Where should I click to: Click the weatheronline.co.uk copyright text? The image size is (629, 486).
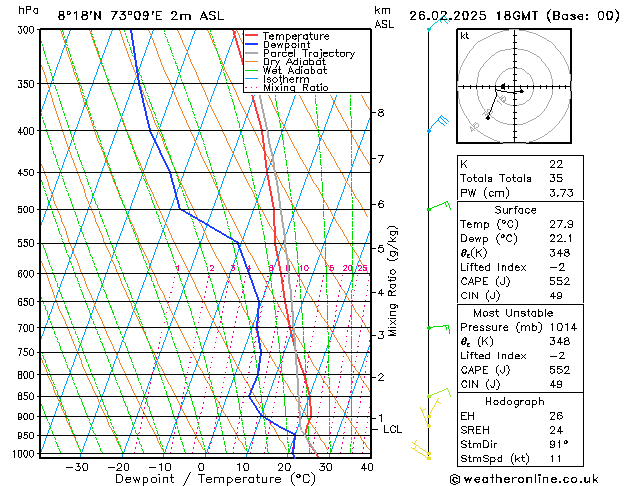click(524, 479)
